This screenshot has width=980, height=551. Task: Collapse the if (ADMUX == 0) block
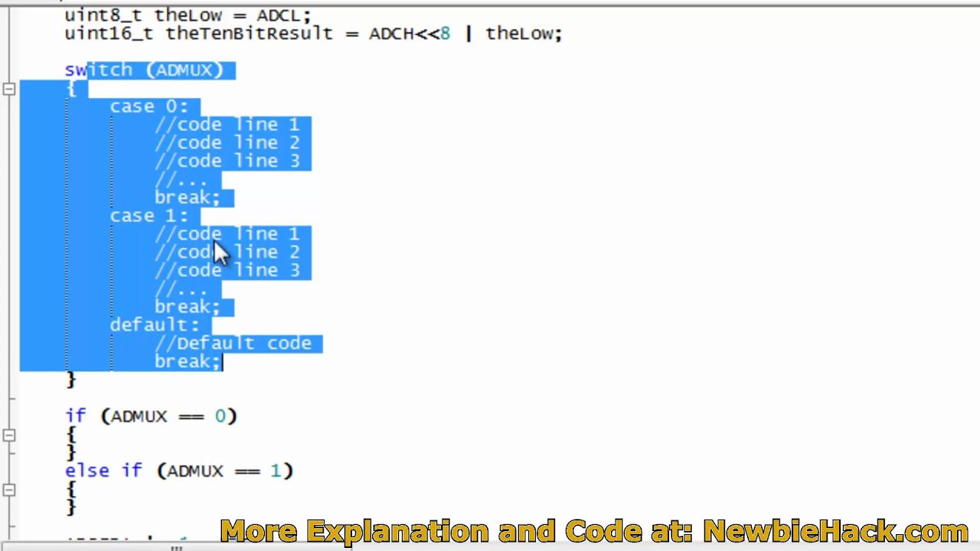[8, 435]
